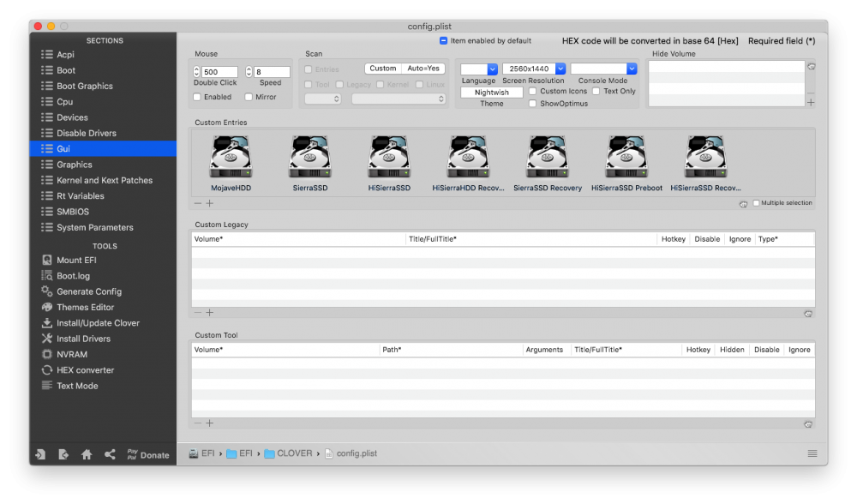Toggle the Scan Entries checkbox

coord(309,69)
